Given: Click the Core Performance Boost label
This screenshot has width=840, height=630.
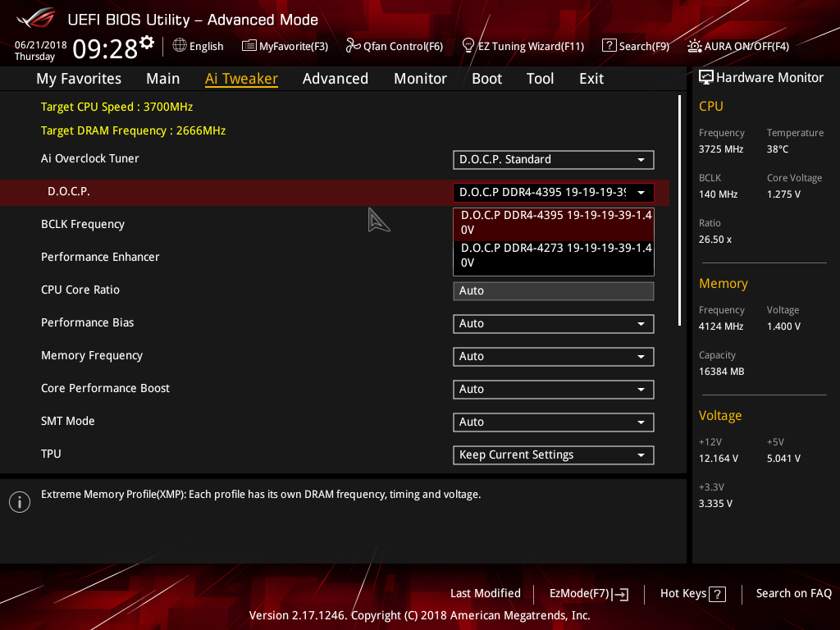Looking at the screenshot, I should [x=105, y=388].
